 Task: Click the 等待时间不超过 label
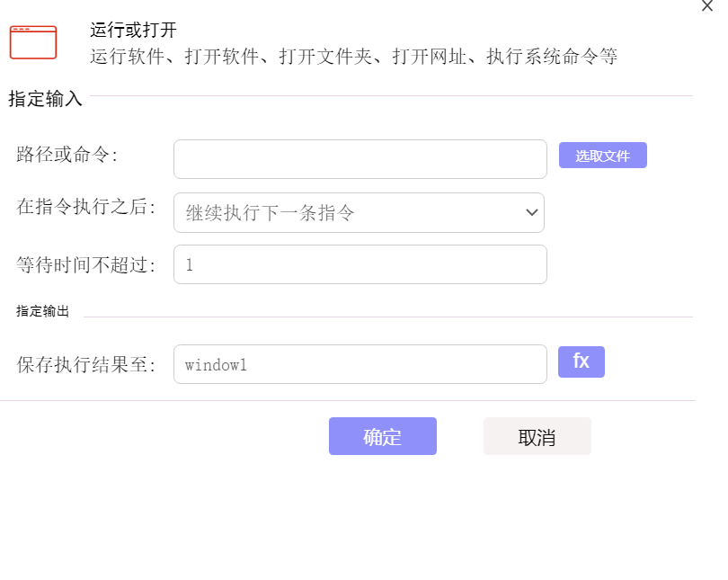tap(85, 264)
